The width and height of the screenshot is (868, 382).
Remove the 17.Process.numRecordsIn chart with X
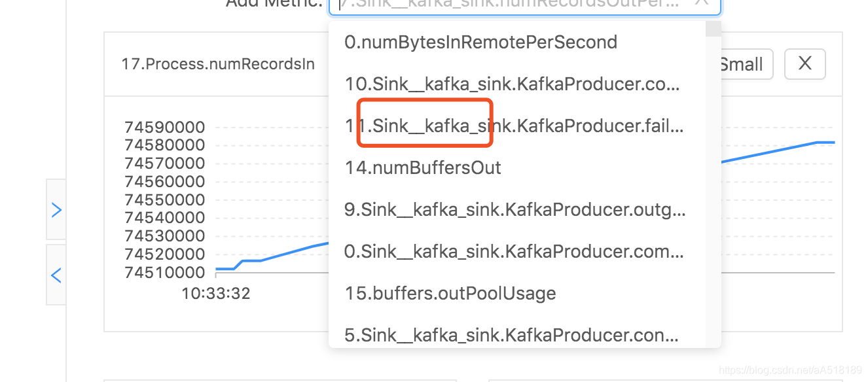[805, 64]
